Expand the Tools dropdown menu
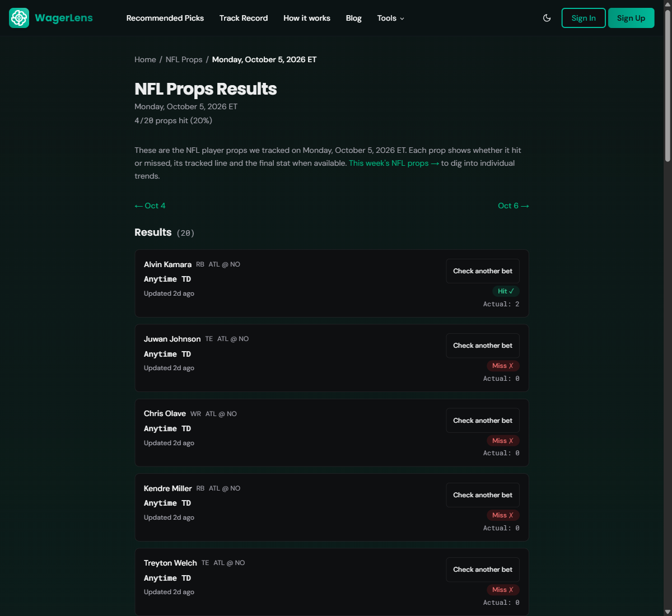Image resolution: width=672 pixels, height=616 pixels. 390,18
